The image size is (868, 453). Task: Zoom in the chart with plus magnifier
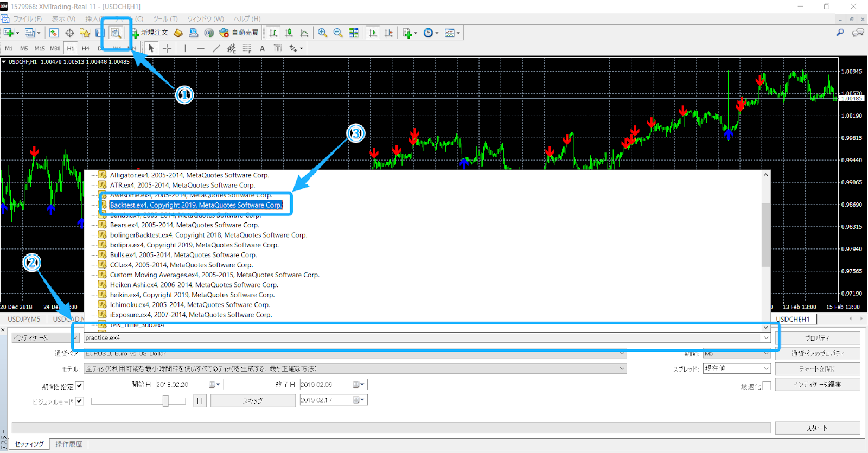coord(323,33)
